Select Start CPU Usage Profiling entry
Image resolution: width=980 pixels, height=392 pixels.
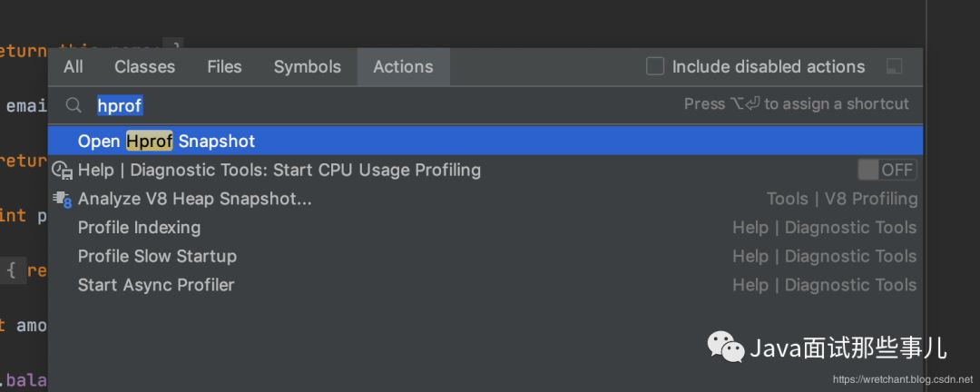click(x=485, y=170)
